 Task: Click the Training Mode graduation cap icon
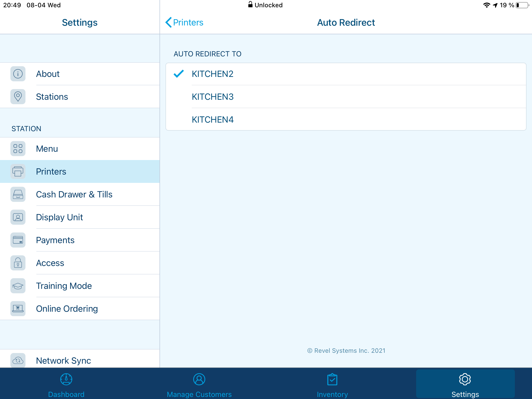coord(18,286)
